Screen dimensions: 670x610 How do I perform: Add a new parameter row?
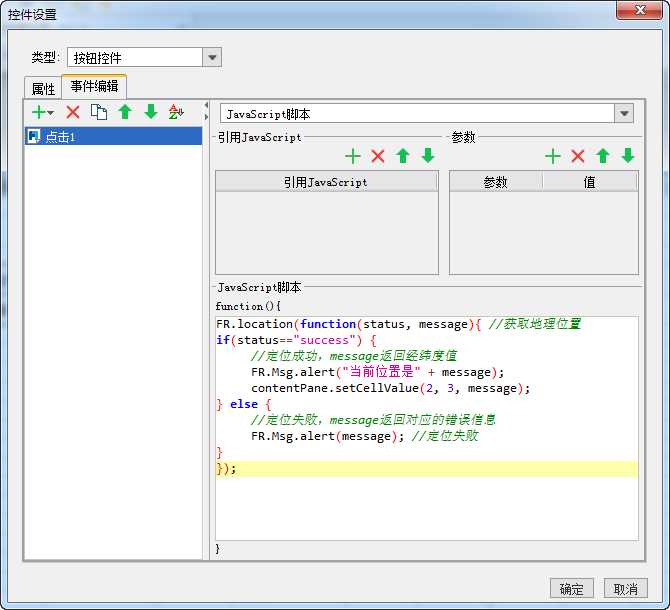[552, 156]
